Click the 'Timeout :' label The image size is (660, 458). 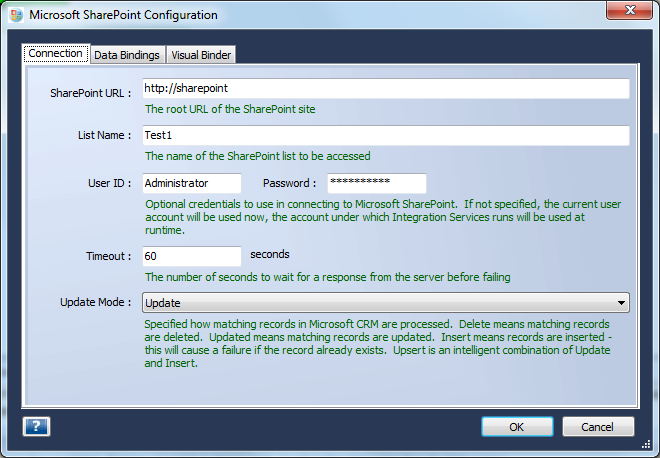[x=109, y=256]
